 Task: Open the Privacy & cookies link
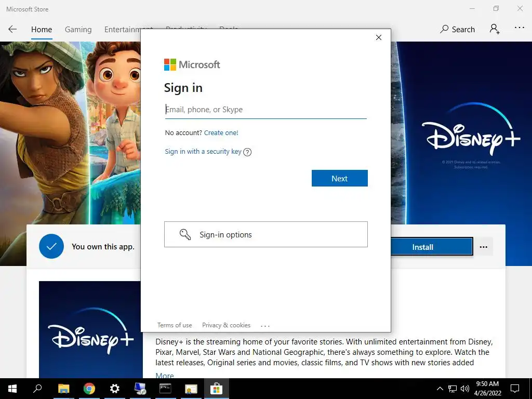227,325
